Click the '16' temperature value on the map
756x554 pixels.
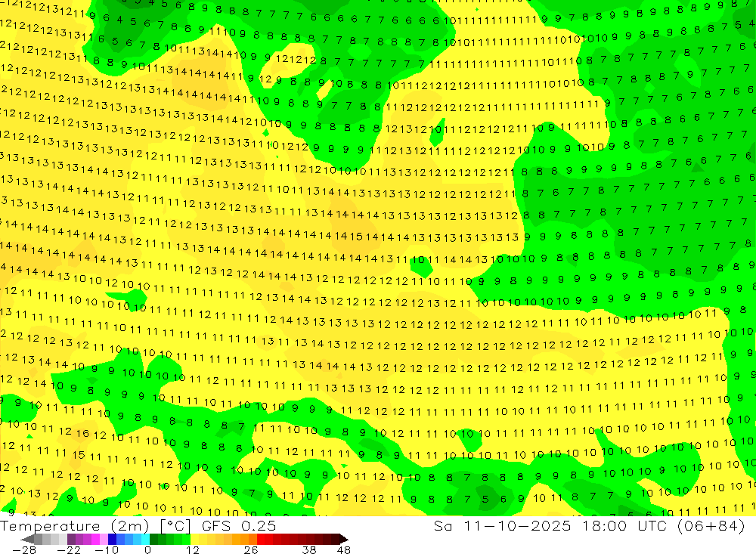coord(82,433)
